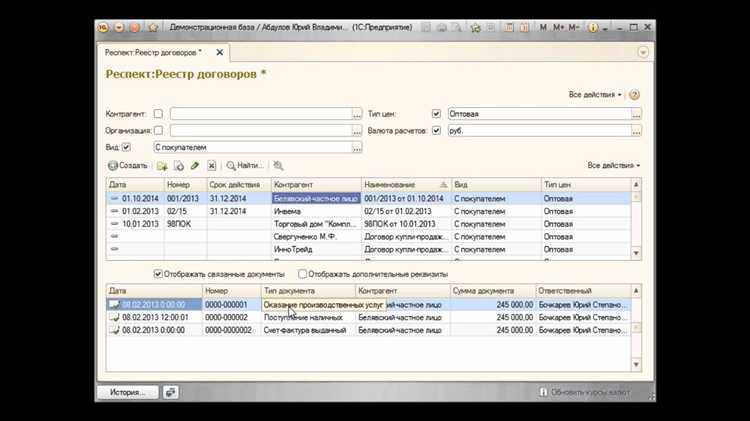Image resolution: width=750 pixels, height=421 pixels.
Task: Click the window switch icon beside История
Action: tap(170, 392)
